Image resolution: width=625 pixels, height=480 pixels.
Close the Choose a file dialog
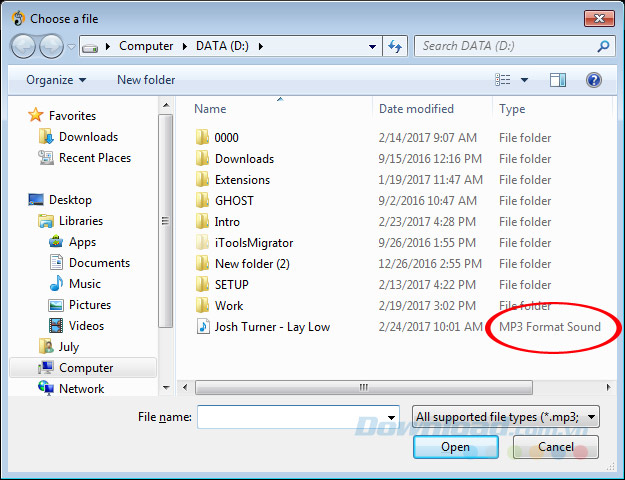tap(599, 18)
